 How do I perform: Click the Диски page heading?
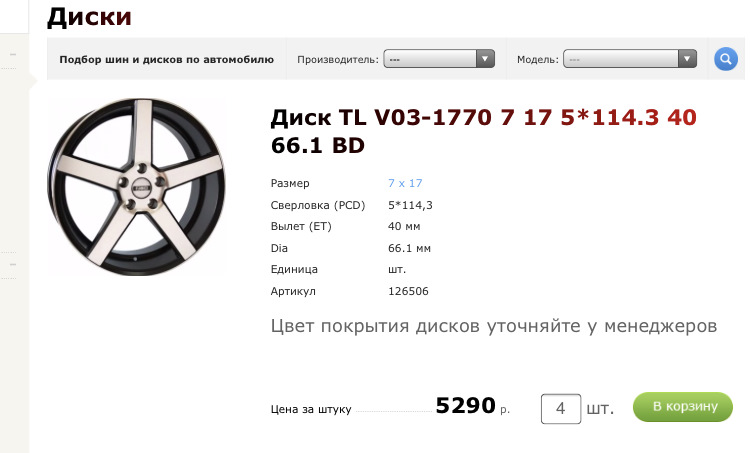click(89, 17)
